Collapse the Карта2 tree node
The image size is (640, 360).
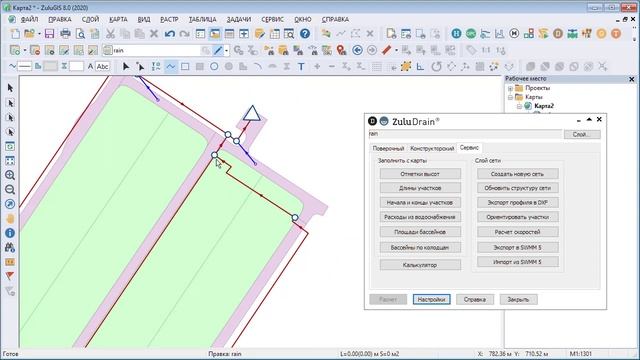[x=519, y=106]
